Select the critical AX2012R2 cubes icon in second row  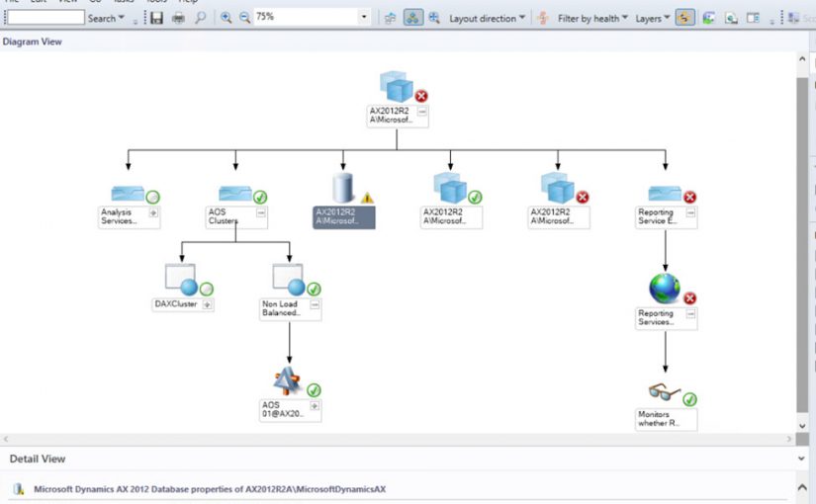558,188
